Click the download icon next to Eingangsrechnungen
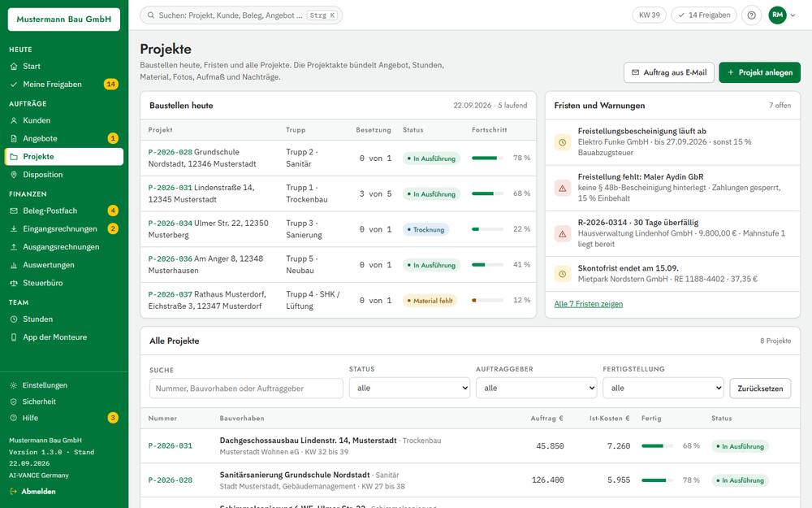The height and width of the screenshot is (508, 812). click(x=14, y=228)
